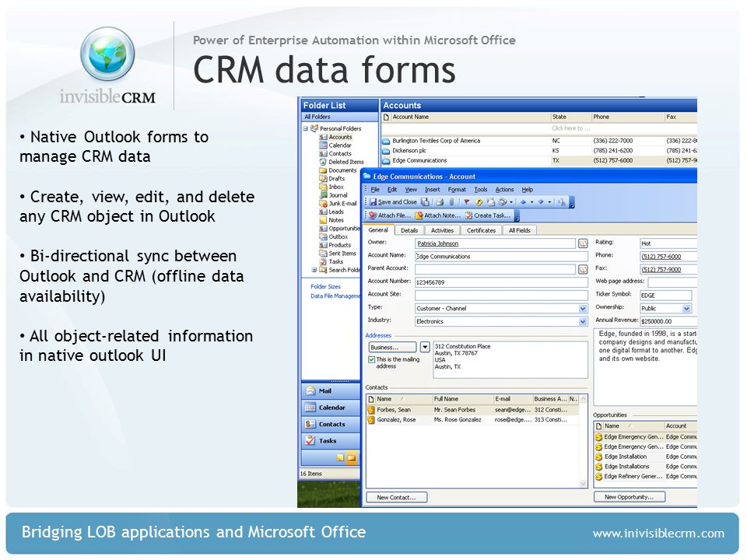Screen dimensions: 747x560
Task: Click the paperclip Insert File icon
Action: point(451,202)
